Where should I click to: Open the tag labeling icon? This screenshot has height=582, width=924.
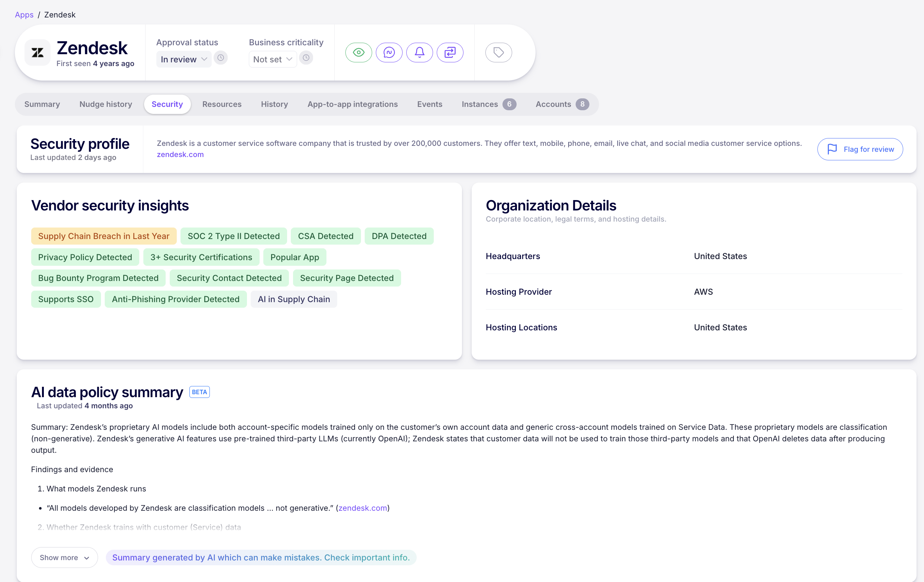[x=498, y=52]
